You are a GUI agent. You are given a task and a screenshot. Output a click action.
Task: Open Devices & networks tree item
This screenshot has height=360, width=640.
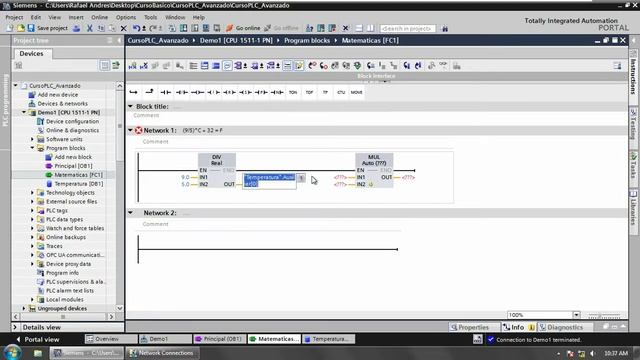pos(62,104)
